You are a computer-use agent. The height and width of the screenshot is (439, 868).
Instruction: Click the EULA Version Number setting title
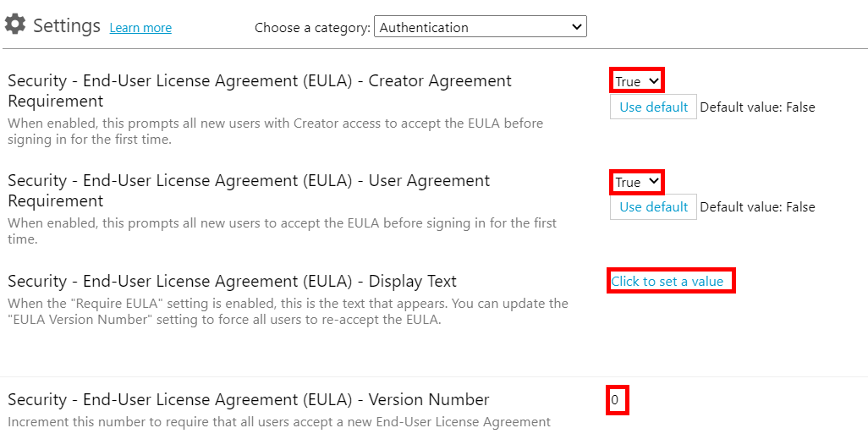(x=249, y=399)
